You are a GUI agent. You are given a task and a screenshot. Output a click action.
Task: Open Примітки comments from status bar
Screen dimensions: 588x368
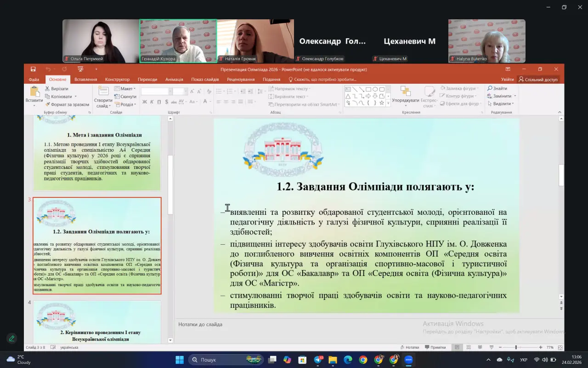(x=435, y=347)
